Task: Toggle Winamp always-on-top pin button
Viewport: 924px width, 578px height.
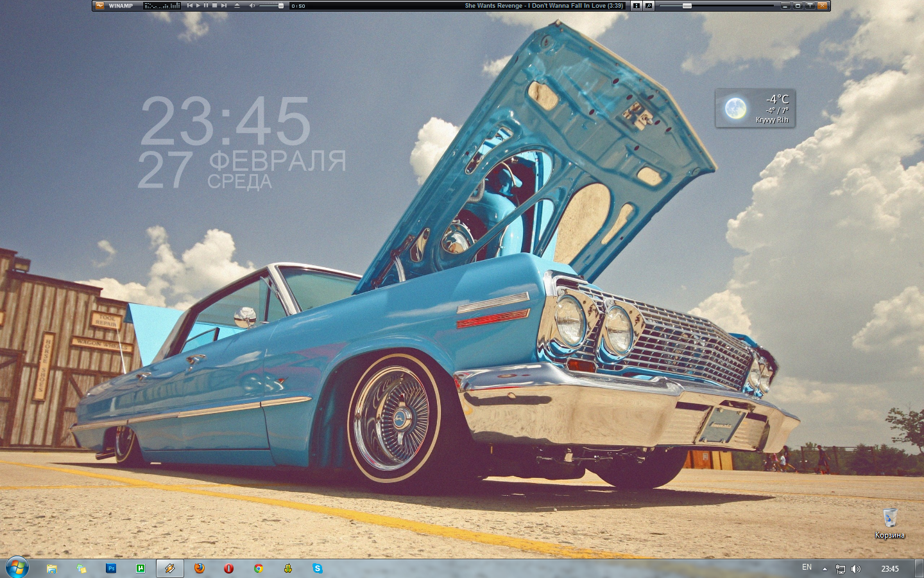Action: pos(810,6)
